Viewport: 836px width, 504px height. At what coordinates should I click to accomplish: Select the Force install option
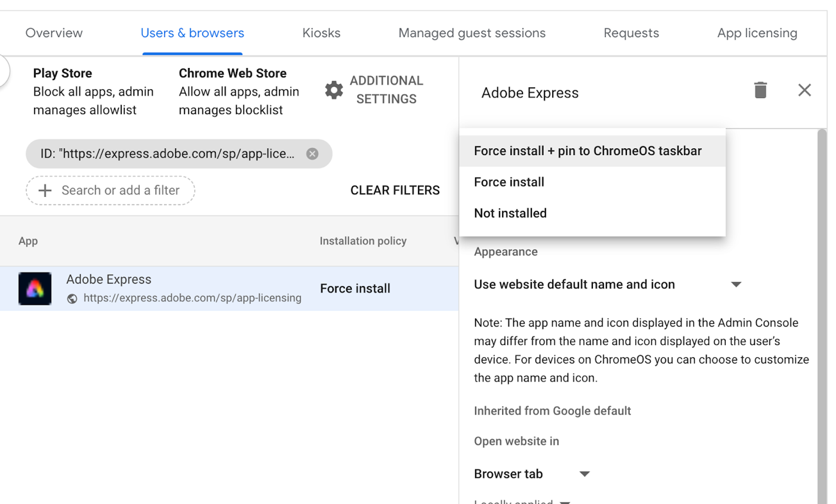coord(508,182)
